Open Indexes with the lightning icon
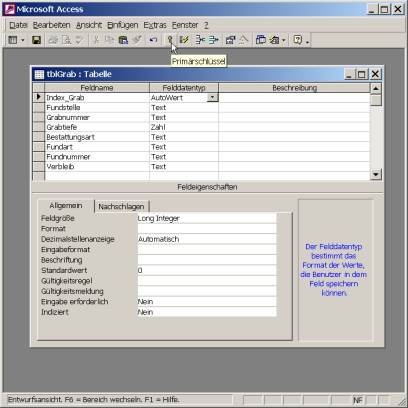Screen dimensions: 408x408 184,40
